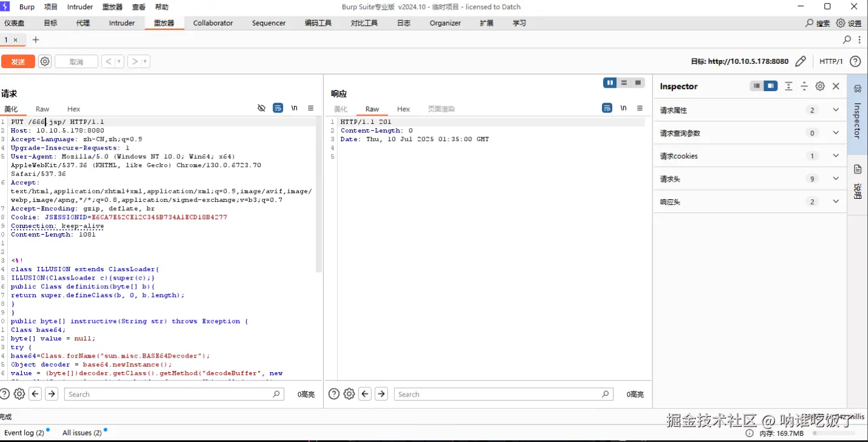Open the Collaborator tab

point(213,23)
